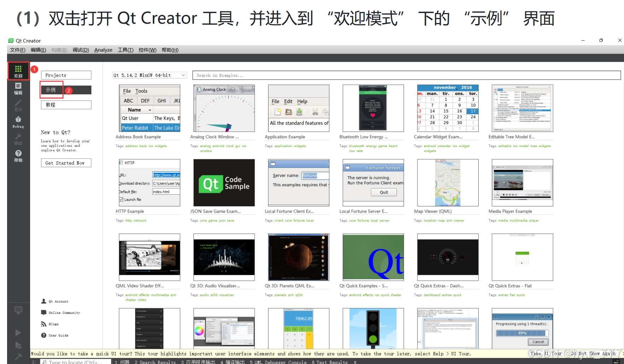Viewport: 624px width, 364px height.
Task: Expand the output panes arrow selector
Action: pyautogui.click(x=355, y=362)
